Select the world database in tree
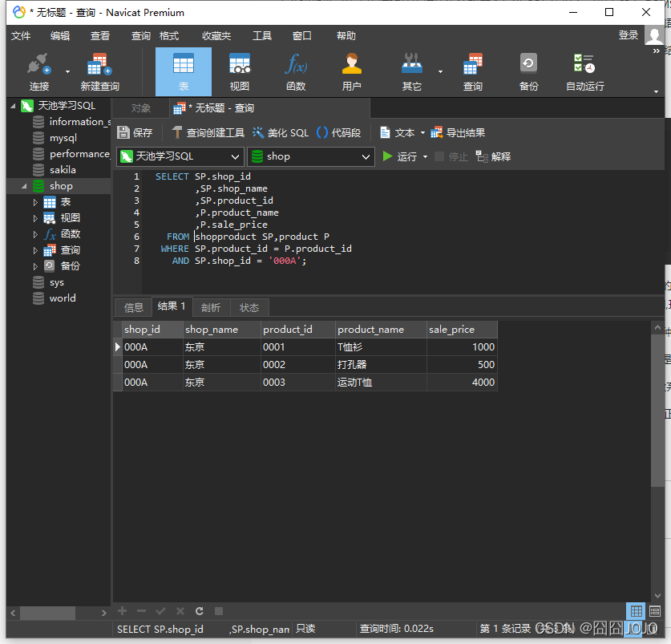 (x=63, y=298)
